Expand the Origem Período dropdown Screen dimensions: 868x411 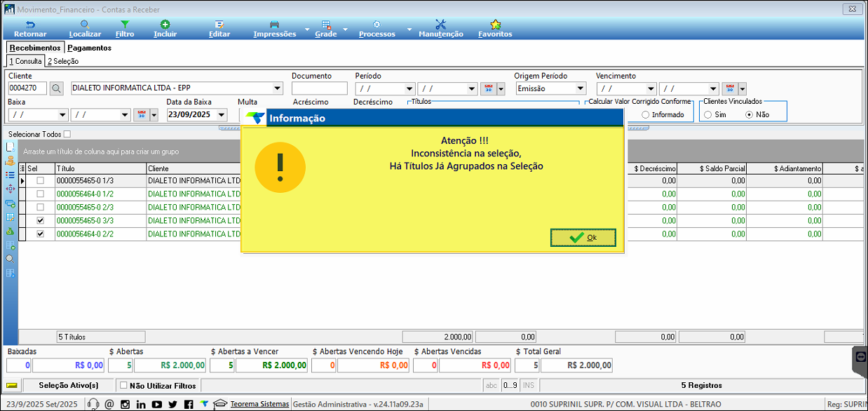click(x=580, y=88)
